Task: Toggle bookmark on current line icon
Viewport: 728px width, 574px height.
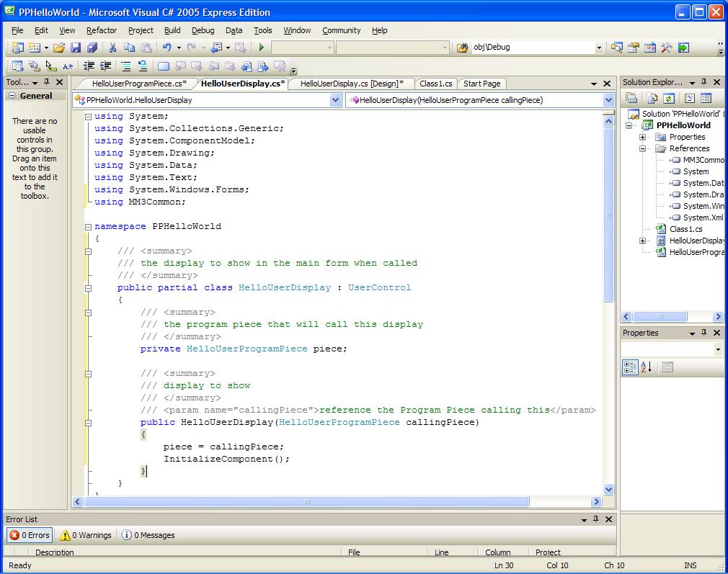Action: (x=164, y=66)
